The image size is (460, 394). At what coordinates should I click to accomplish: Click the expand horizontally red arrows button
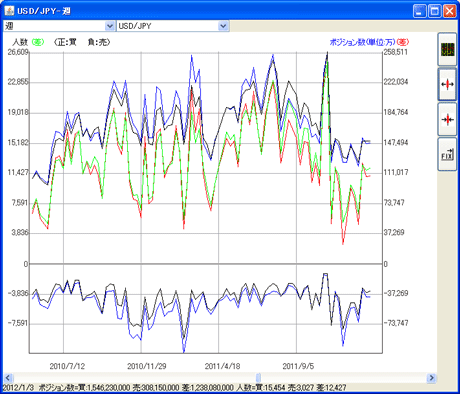point(447,84)
